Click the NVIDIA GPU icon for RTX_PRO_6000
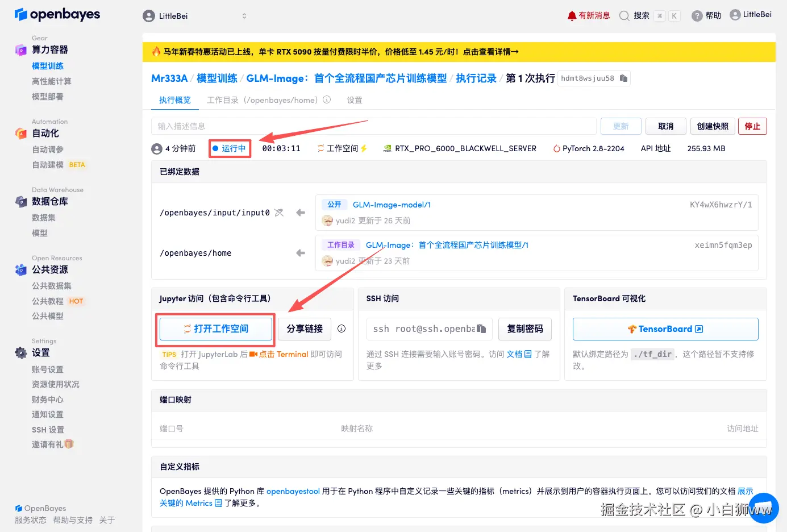Viewport: 787px width, 532px height. point(387,148)
